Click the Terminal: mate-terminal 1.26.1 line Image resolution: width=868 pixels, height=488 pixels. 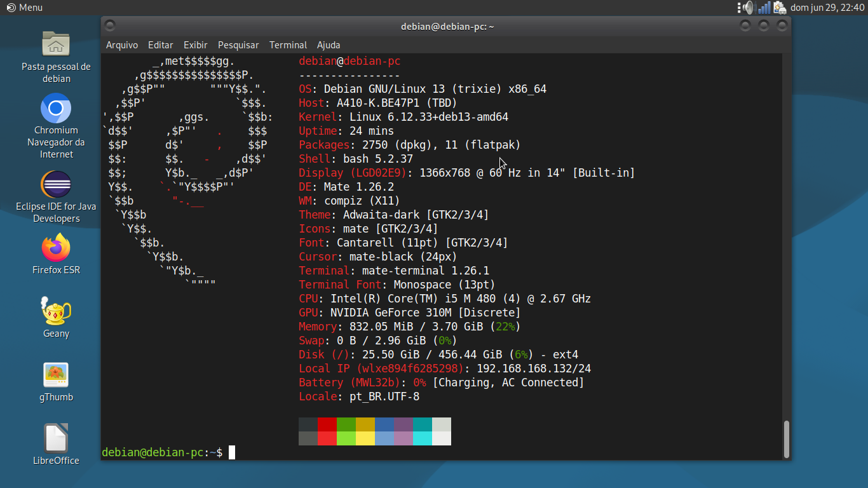394,271
